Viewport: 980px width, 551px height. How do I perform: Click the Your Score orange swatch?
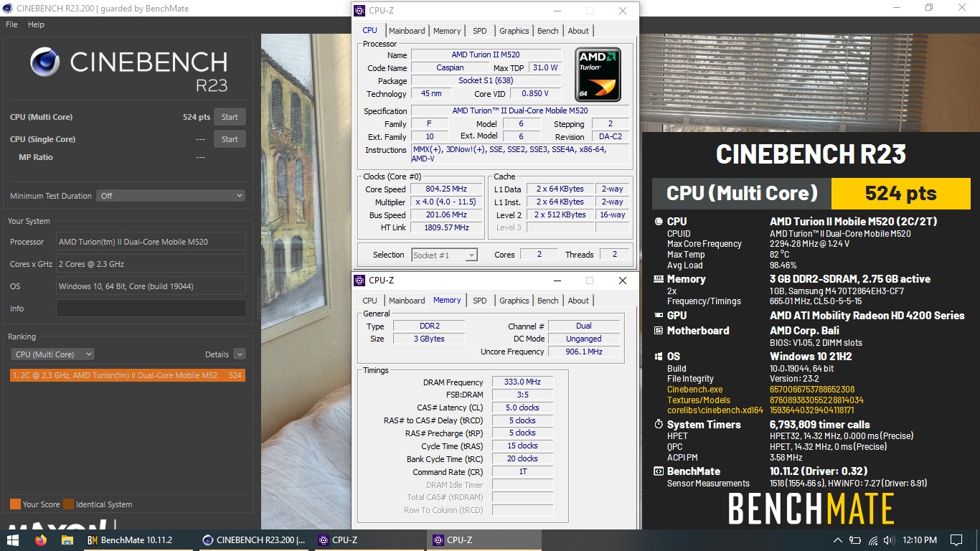pyautogui.click(x=15, y=504)
